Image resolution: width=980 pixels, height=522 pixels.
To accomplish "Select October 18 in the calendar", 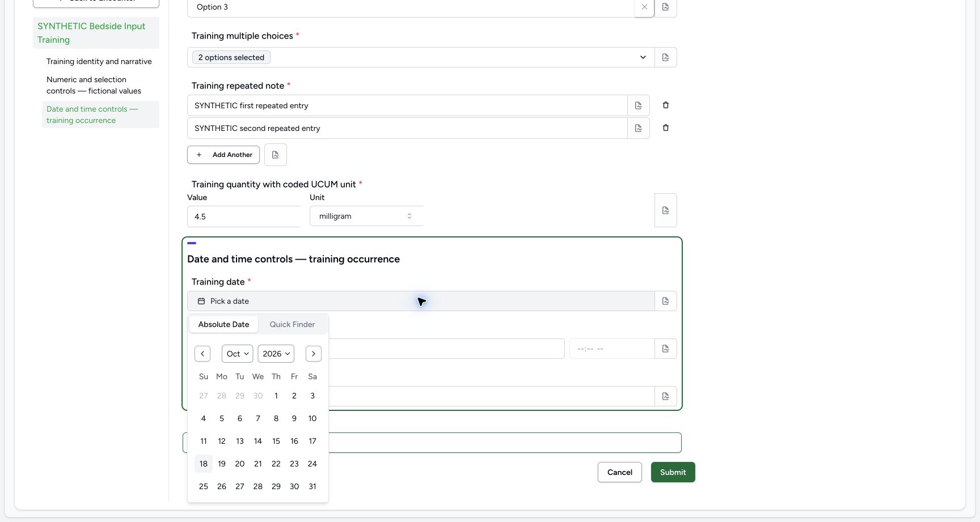I will [204, 464].
